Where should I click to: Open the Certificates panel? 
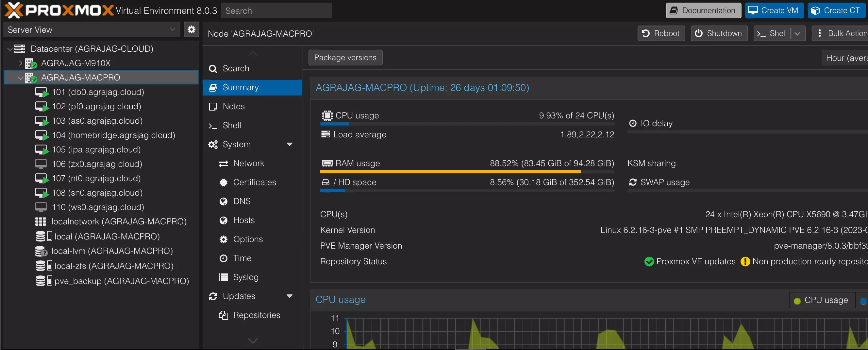254,183
